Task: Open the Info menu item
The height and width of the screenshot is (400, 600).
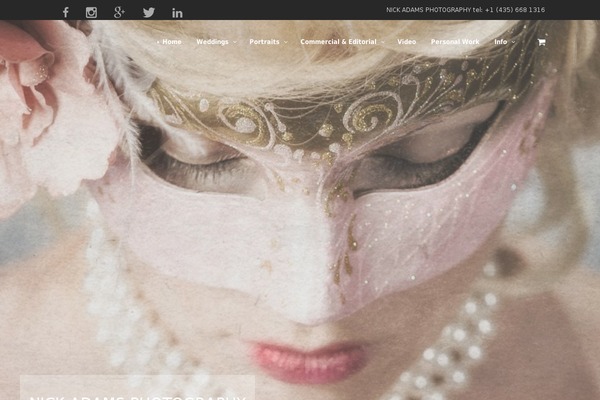Action: pos(501,42)
